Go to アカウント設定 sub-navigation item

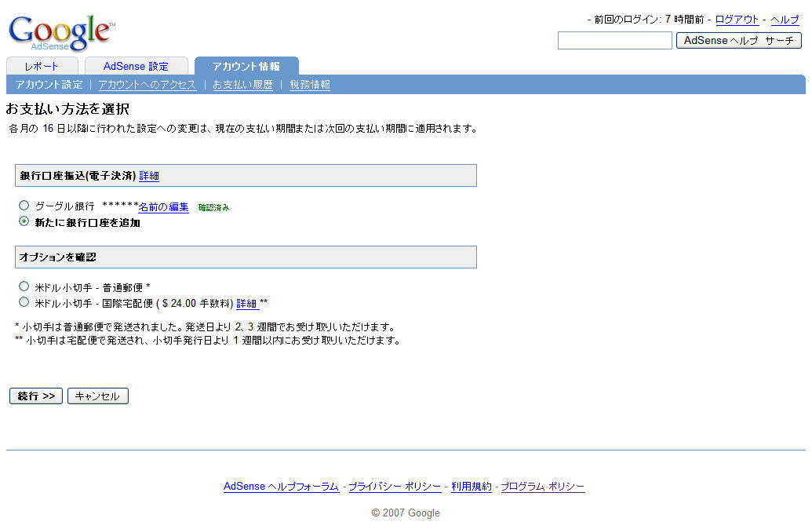pos(49,85)
